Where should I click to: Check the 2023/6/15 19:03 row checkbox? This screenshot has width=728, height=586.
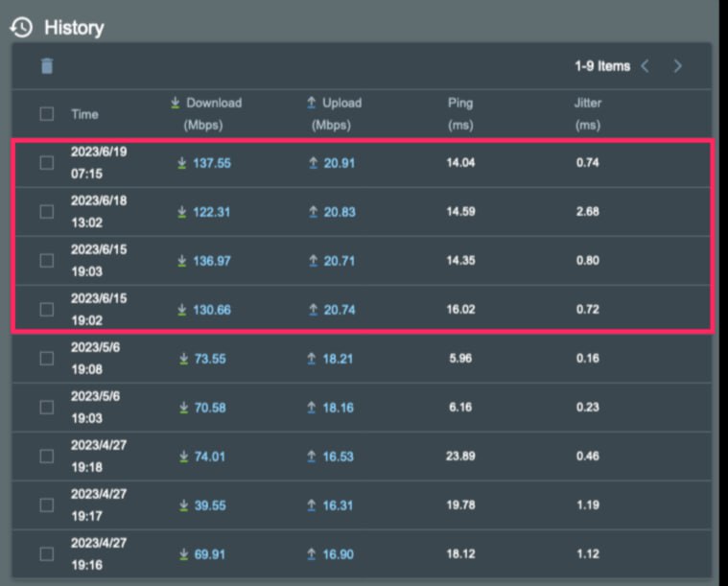click(46, 261)
